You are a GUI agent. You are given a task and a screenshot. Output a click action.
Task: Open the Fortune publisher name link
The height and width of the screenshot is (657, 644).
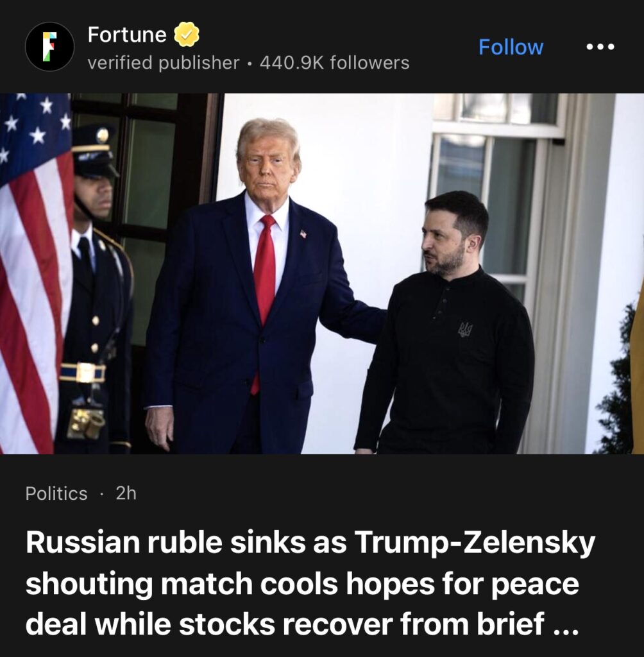(127, 35)
